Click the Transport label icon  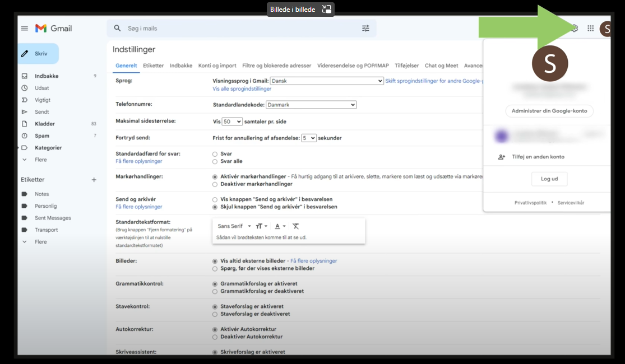(24, 230)
